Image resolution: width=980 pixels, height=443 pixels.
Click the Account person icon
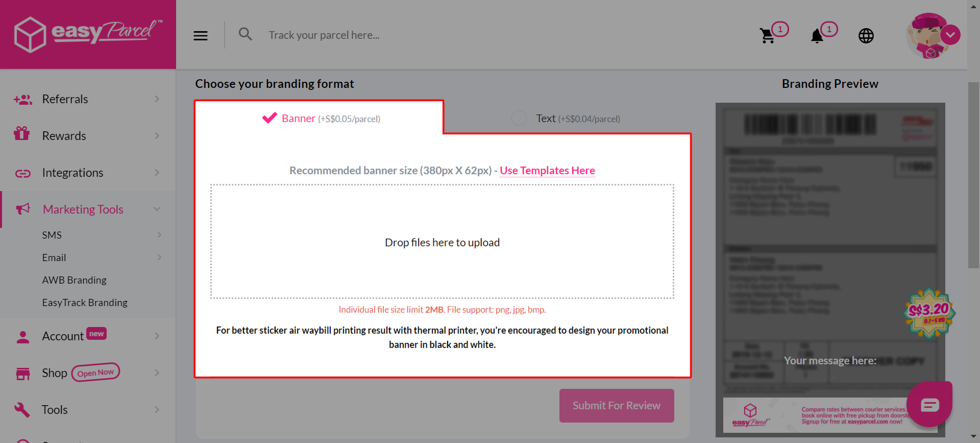point(23,337)
